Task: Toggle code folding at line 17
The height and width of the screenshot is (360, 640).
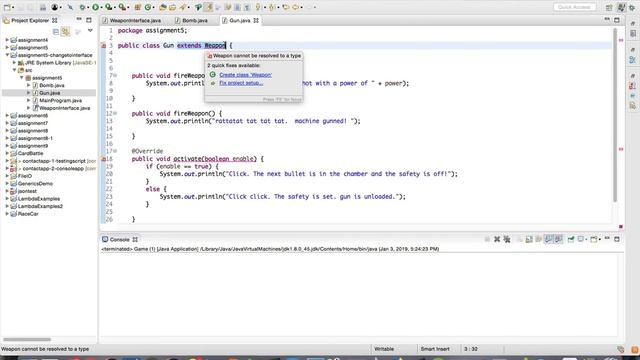Action: point(115,151)
